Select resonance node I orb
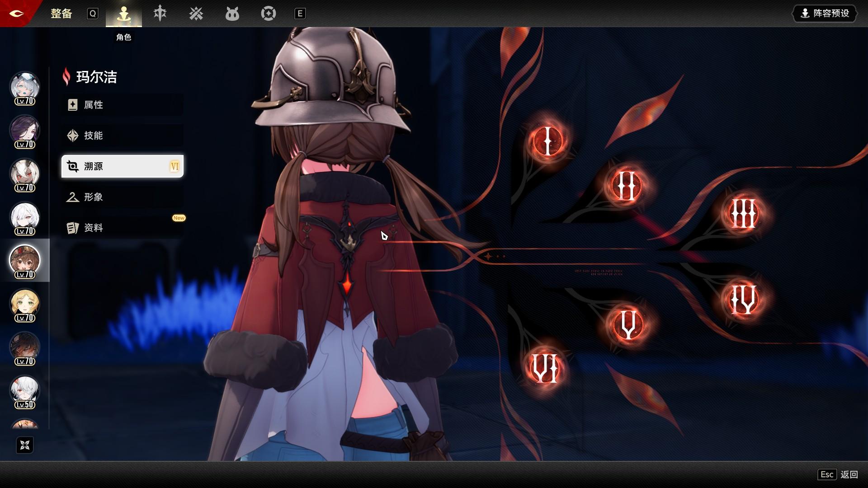Viewport: 868px width, 488px height. (547, 141)
